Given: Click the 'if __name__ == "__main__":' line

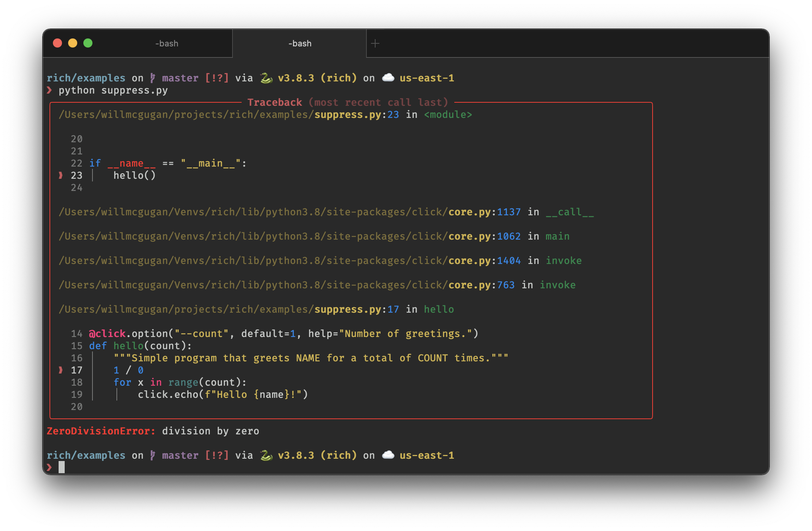Looking at the screenshot, I should [x=168, y=164].
